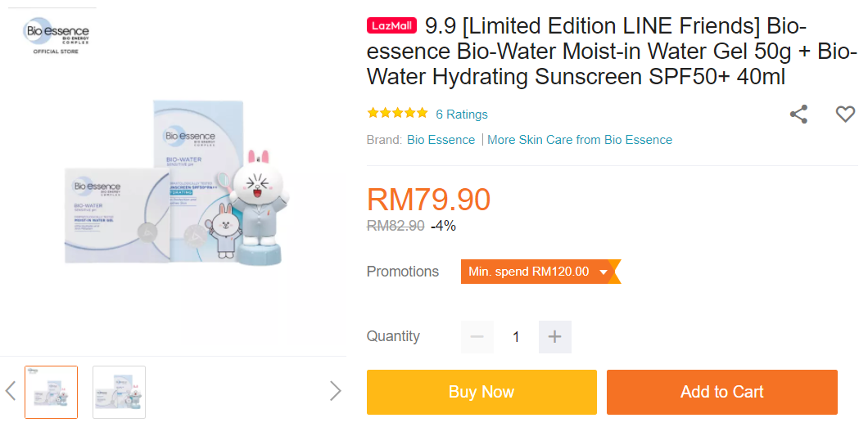Click the quantity number field

[x=516, y=337]
